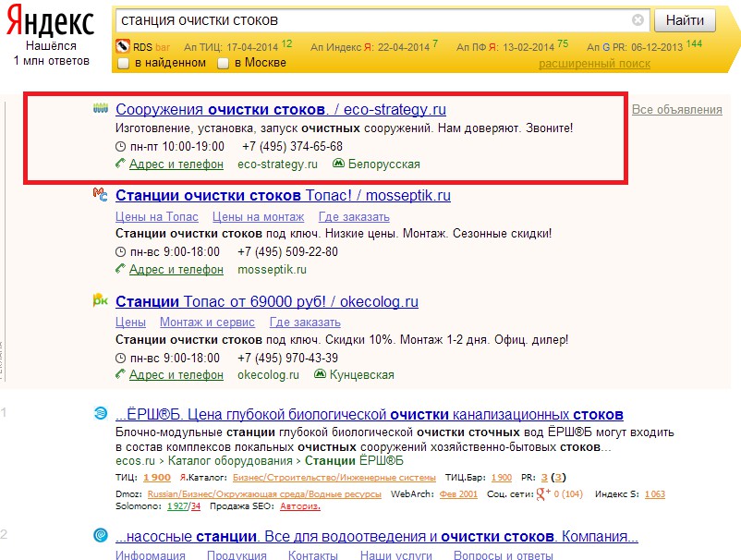Open 'Контакты' sitelink in second result
741x560 pixels.
(x=313, y=554)
